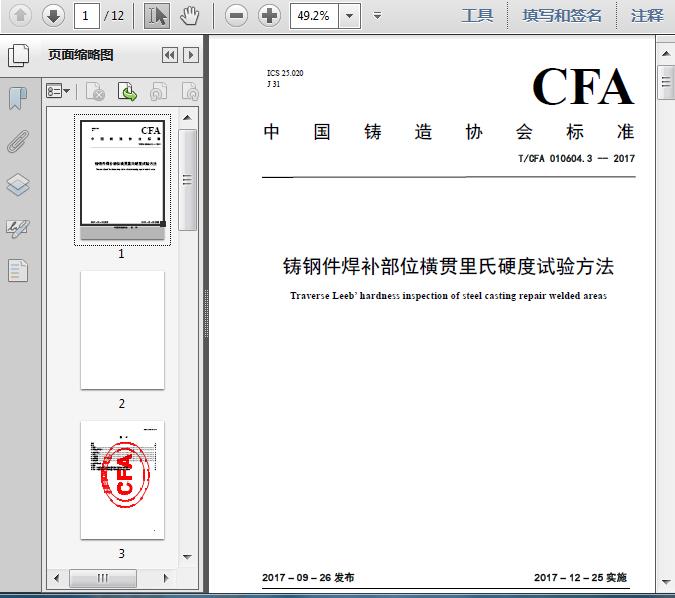The height and width of the screenshot is (598, 675).
Task: Click the English title Traverse Leeb' hardness inspection
Action: [x=448, y=295]
